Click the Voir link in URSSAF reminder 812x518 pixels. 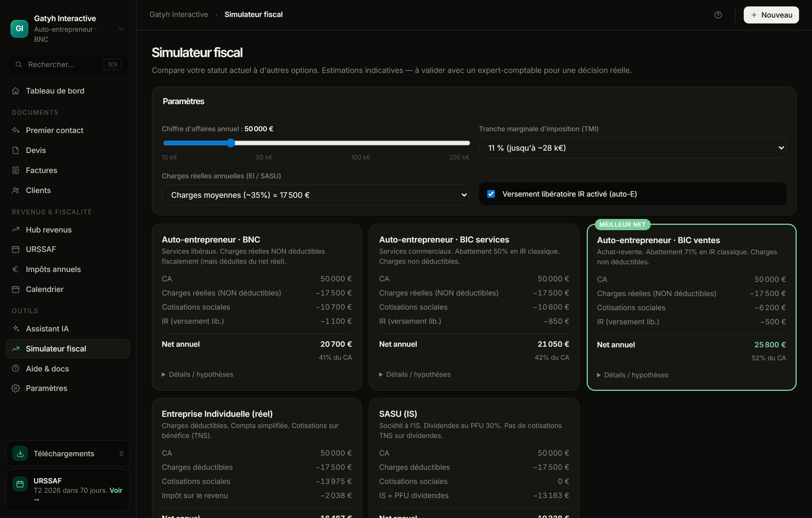(x=116, y=491)
